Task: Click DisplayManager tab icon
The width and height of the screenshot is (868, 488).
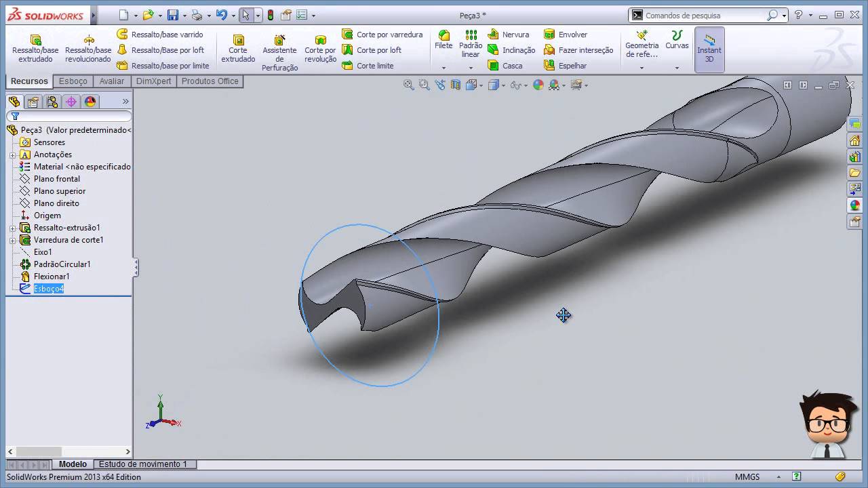Action: tap(90, 102)
